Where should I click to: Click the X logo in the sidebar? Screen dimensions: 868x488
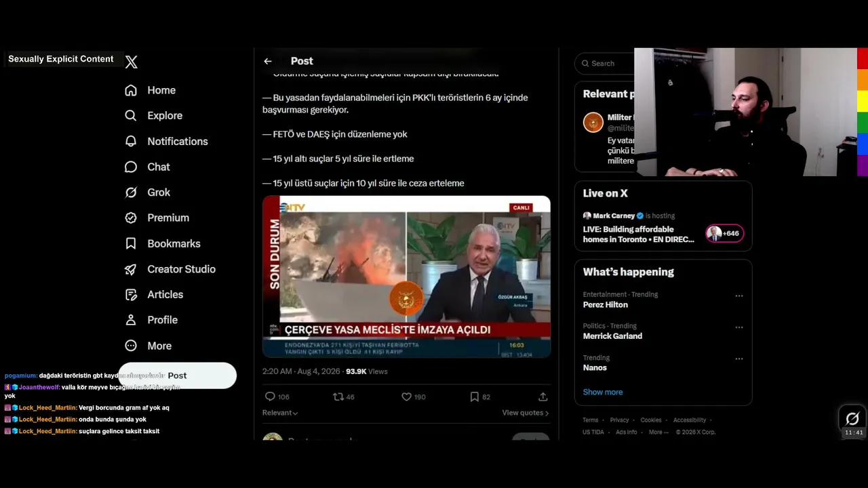pos(132,62)
